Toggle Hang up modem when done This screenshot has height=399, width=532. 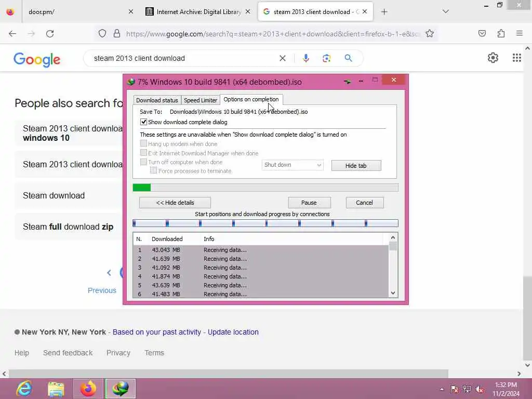[143, 143]
